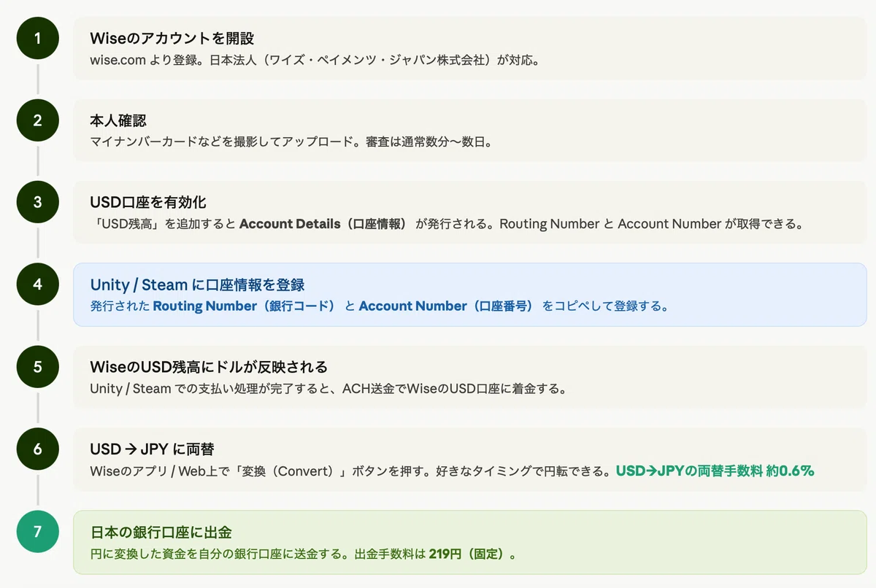Click the step 4 number circle
Screen dimensions: 876x588
click(37, 285)
